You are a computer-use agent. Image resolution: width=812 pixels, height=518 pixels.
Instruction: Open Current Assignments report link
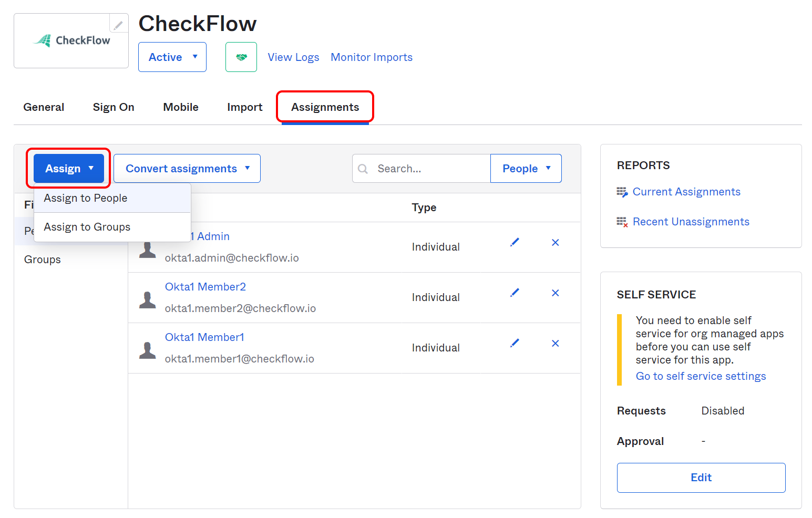[x=686, y=192]
